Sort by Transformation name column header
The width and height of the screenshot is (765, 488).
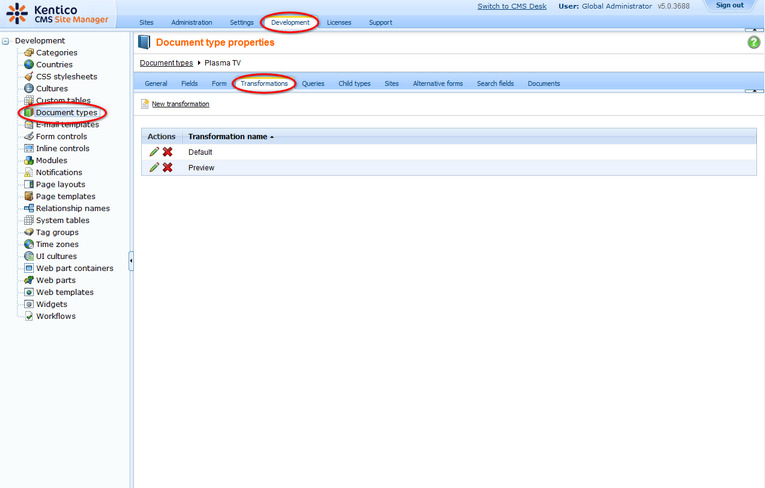[x=229, y=136]
